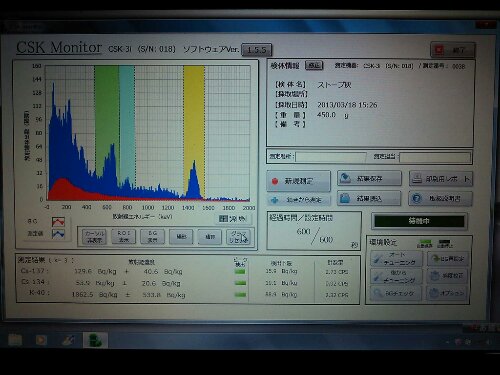
Task: Open the BG Check magnifier button
Action: pyautogui.click(x=396, y=294)
